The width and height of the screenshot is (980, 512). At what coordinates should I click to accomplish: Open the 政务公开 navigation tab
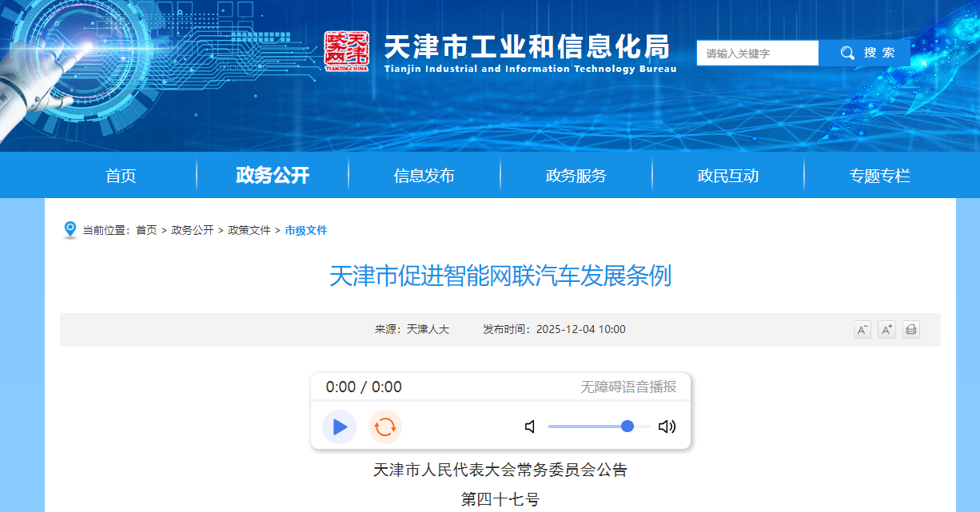[x=273, y=176]
